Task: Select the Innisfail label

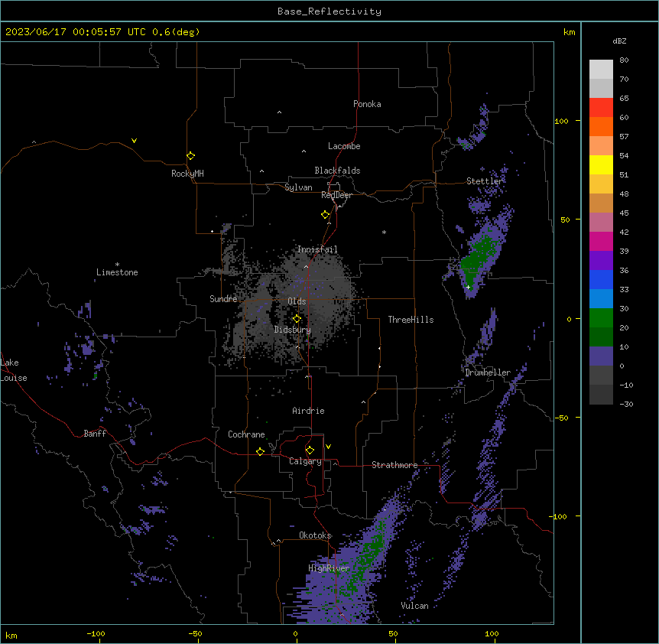Action: (317, 249)
